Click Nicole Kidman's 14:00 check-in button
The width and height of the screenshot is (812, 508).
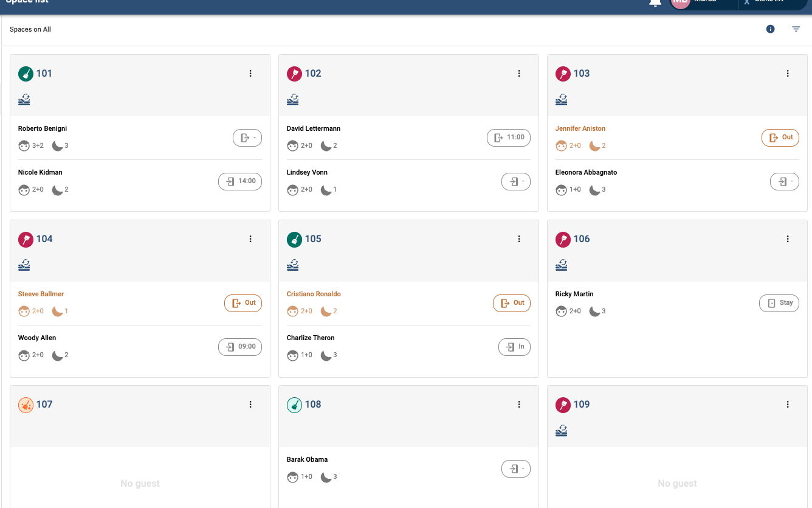pyautogui.click(x=240, y=181)
